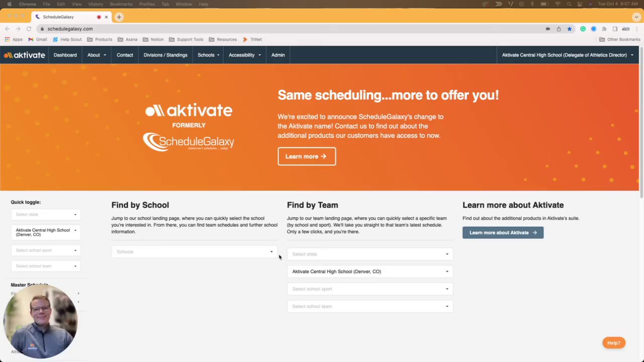This screenshot has width=644, height=362.
Task: Open the Chrome Bookmarks menu
Action: [121, 4]
